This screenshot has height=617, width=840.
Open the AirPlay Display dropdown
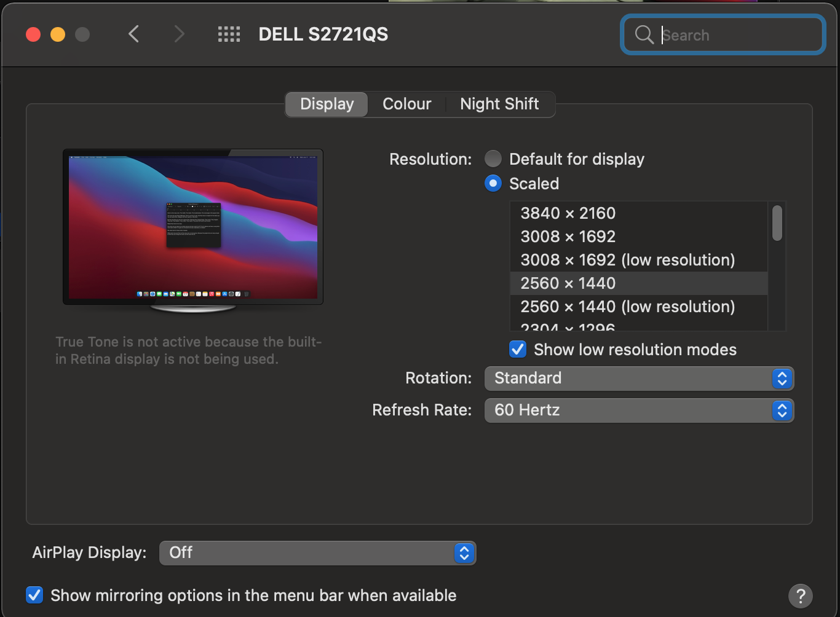click(x=317, y=552)
